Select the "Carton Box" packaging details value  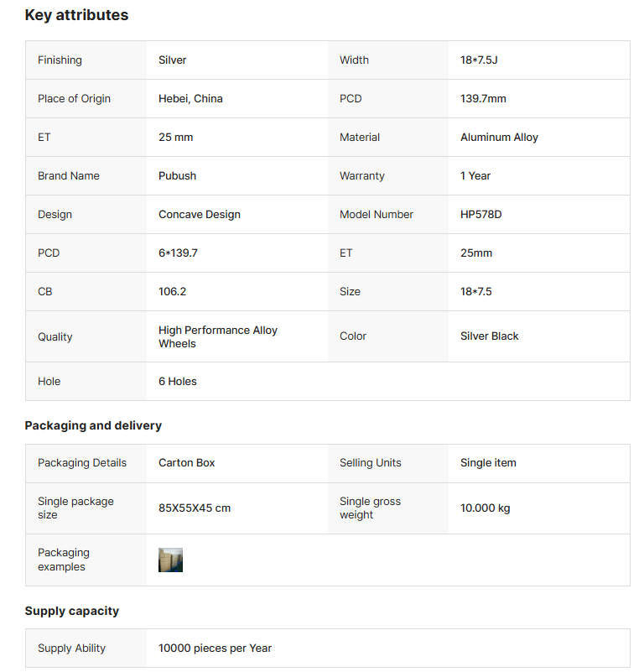coord(187,463)
